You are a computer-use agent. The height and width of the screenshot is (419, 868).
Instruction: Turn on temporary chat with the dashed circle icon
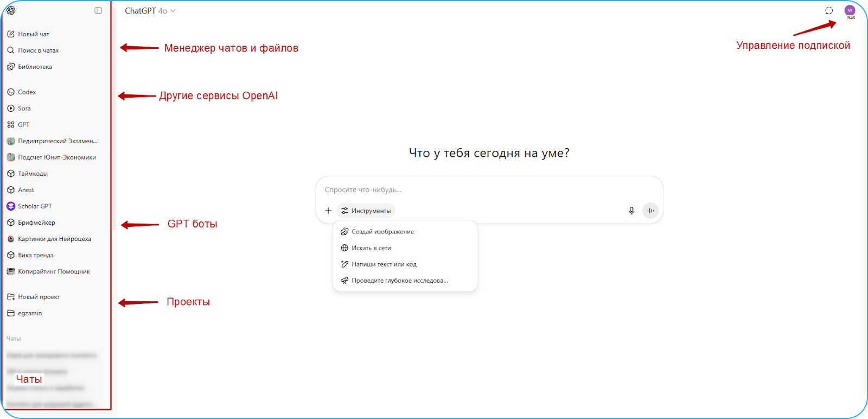tap(829, 10)
